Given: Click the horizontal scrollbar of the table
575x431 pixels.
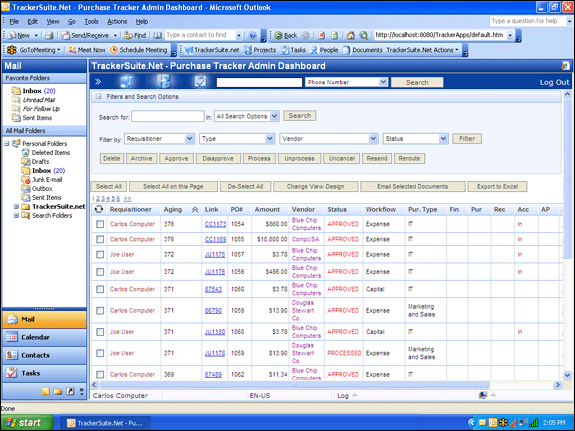Looking at the screenshot, I should (294, 385).
